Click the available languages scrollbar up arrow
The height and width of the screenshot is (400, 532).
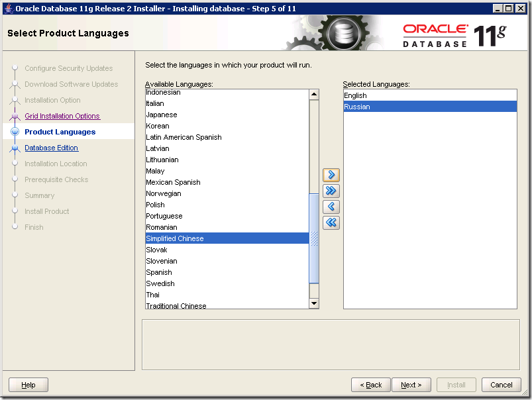(314, 94)
